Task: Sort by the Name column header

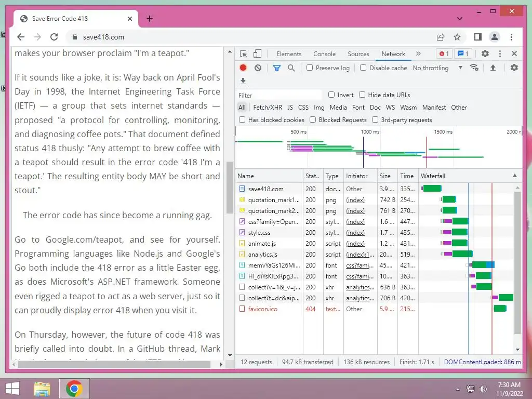Action: (x=270, y=176)
